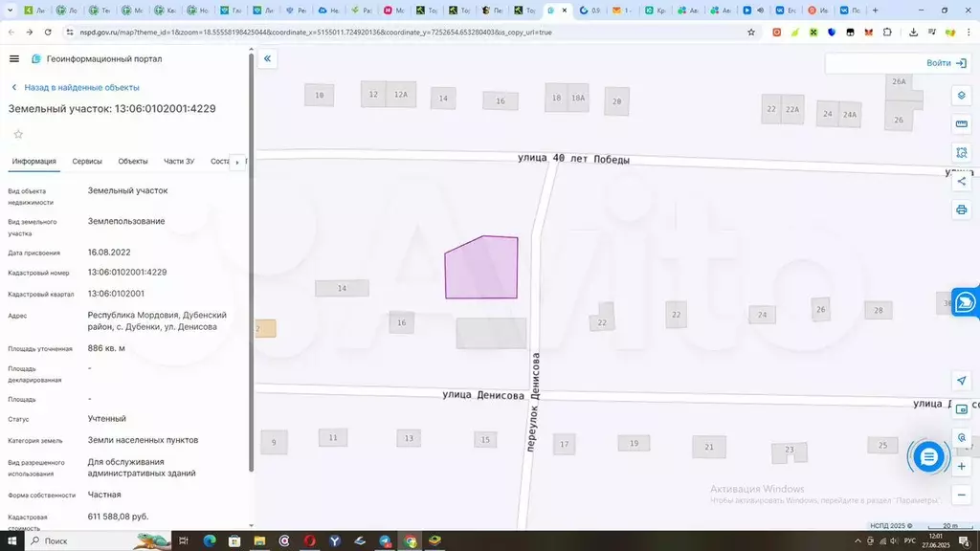Viewport: 980px width, 551px height.
Task: Switch to the Информация tab
Action: (x=33, y=161)
